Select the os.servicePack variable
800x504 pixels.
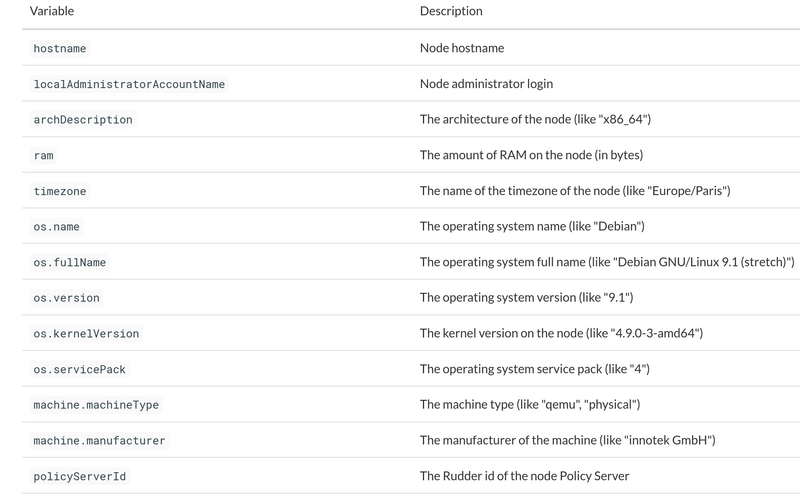[x=80, y=369]
